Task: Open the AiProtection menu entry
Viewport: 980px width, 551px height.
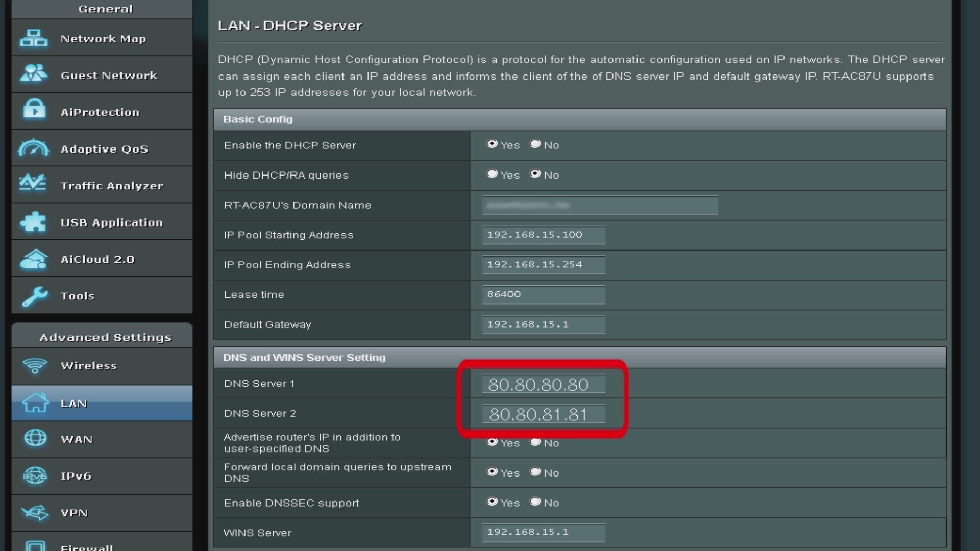Action: point(102,111)
